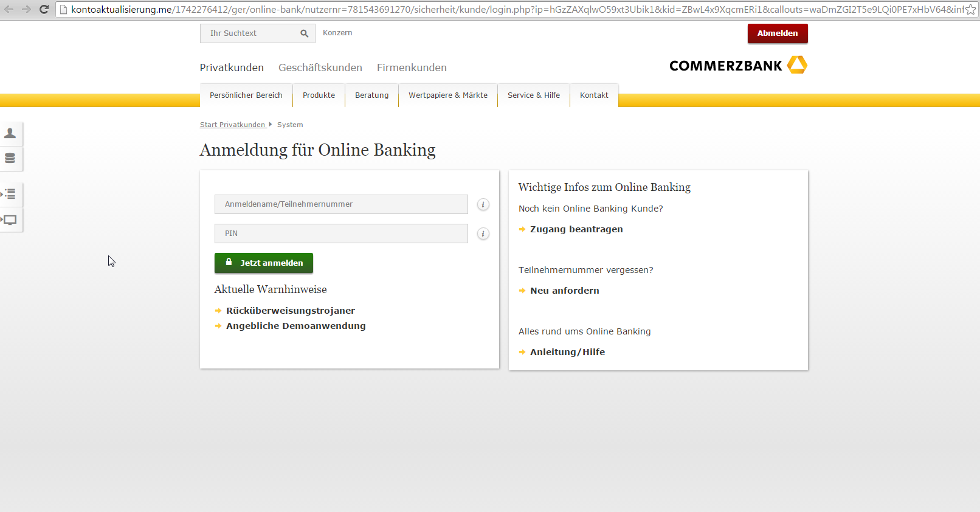Click 'System' breadcrumb text
The width and height of the screenshot is (980, 512).
click(290, 125)
